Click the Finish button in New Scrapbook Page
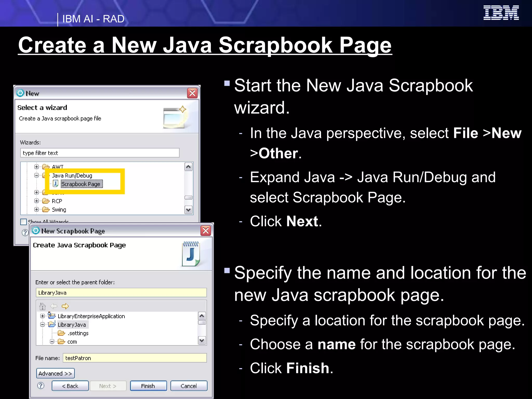532x399 pixels. [148, 386]
